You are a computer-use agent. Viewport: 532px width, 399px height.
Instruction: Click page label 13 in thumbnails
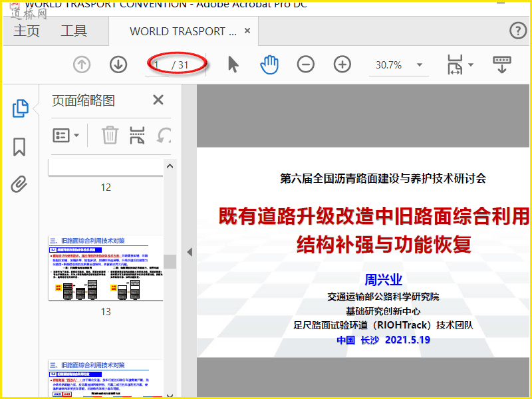click(x=106, y=311)
